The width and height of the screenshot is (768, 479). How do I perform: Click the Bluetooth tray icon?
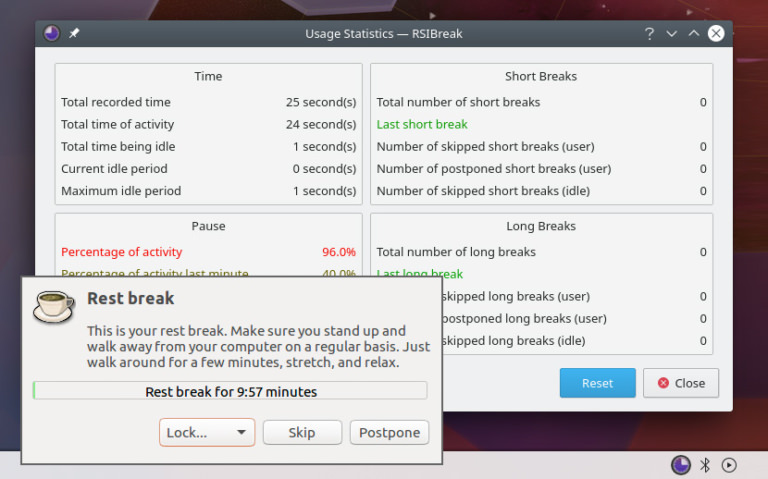(x=705, y=464)
